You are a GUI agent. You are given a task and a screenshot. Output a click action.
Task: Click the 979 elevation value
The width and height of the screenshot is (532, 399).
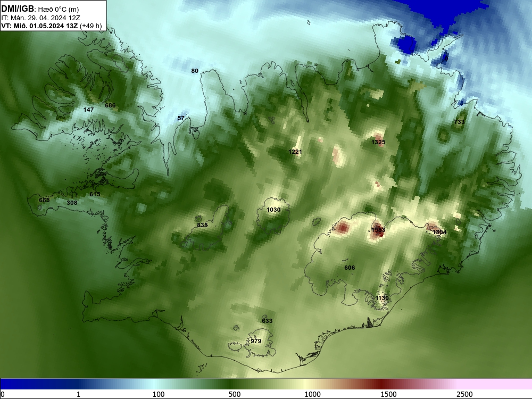[x=256, y=341]
